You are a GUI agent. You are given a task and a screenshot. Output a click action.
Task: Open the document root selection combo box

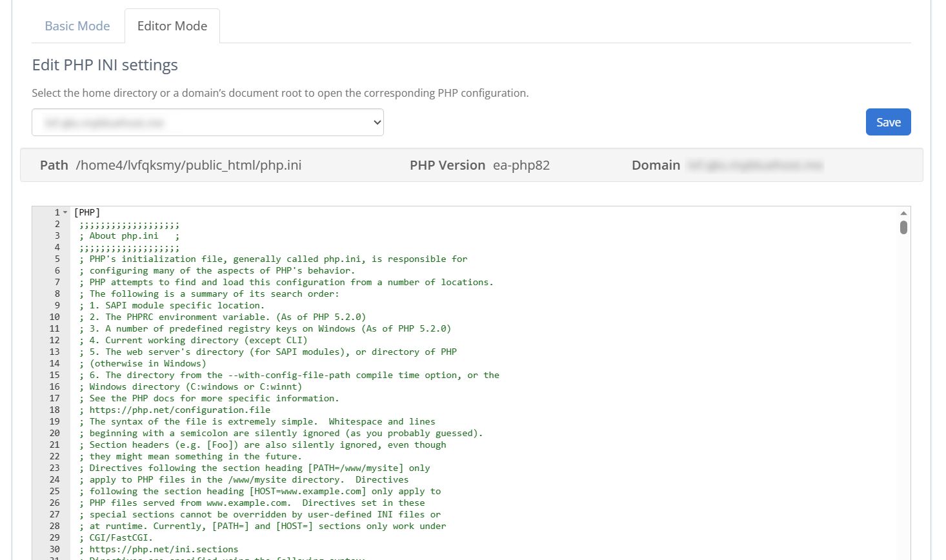pos(208,122)
